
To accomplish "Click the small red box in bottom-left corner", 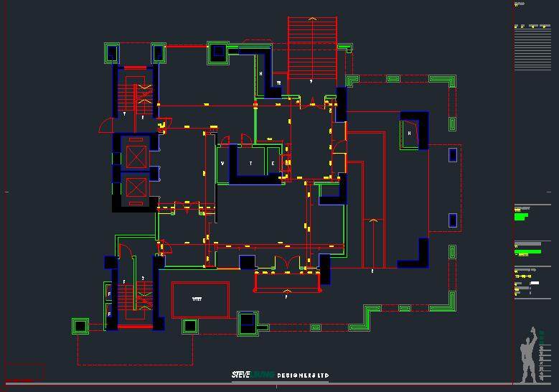I will coord(24,373).
